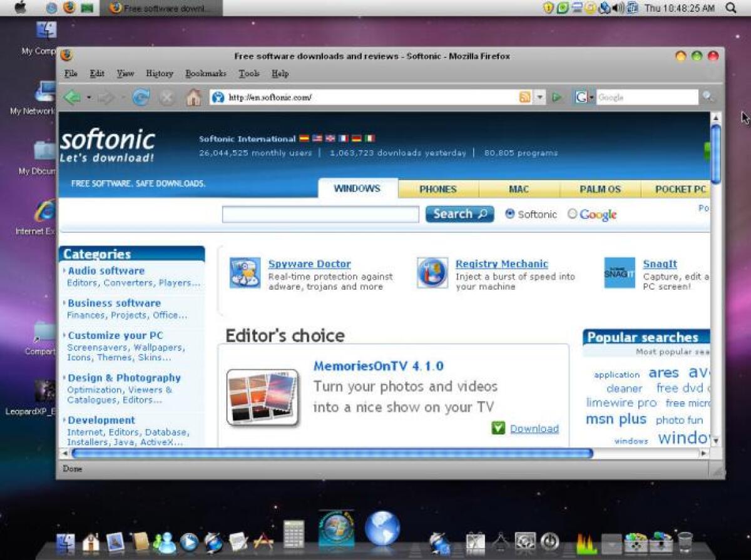Click the green Go arrow next to address bar
Viewport: 751px width, 560px height.
[x=557, y=97]
